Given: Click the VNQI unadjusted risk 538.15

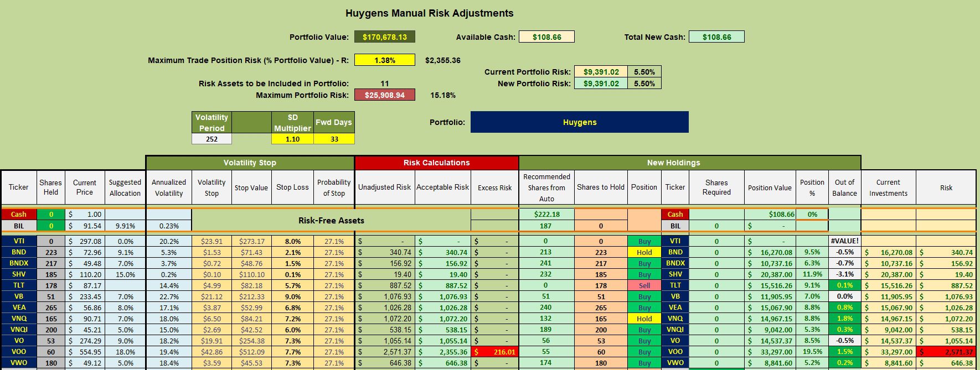Looking at the screenshot, I should [x=385, y=330].
